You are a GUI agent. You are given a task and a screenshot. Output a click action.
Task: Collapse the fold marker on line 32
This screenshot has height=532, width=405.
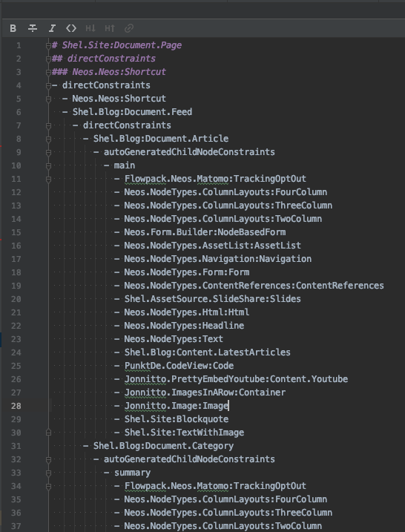(48, 459)
